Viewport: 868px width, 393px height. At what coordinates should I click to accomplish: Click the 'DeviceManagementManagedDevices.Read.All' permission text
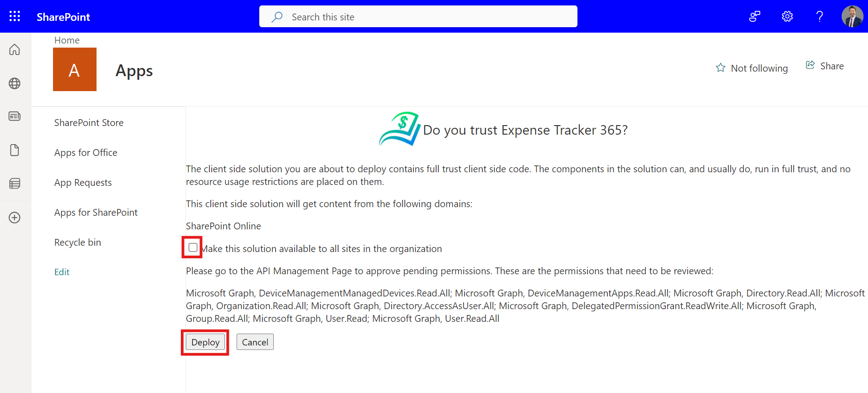[355, 293]
